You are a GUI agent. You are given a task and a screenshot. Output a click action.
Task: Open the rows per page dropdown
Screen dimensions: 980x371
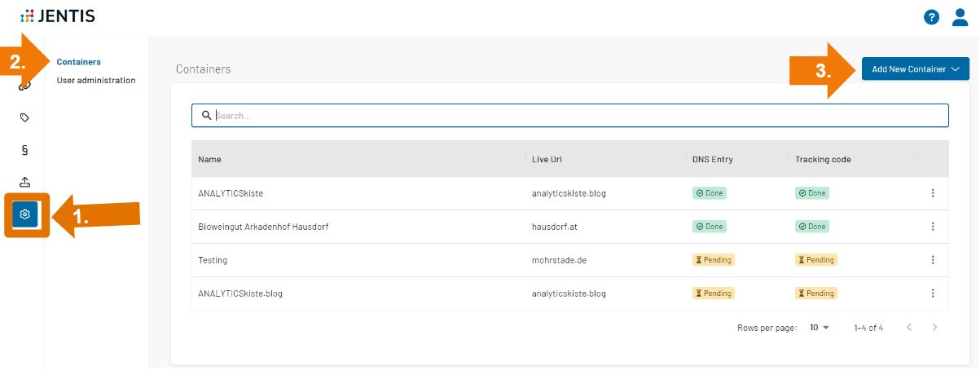819,328
